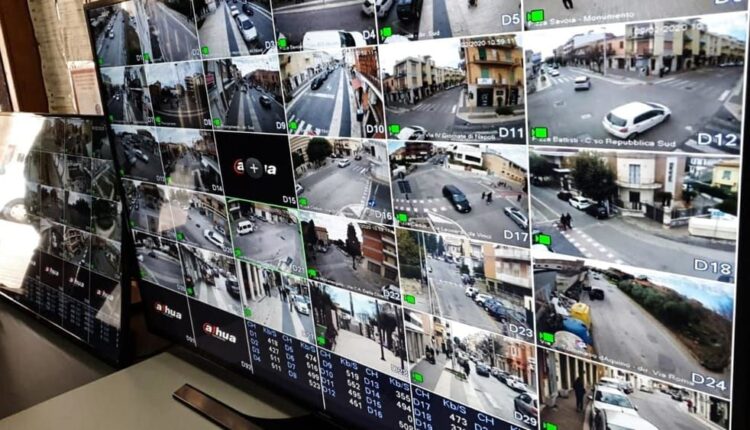Click the green record indicator on camera D18

(x=543, y=239)
